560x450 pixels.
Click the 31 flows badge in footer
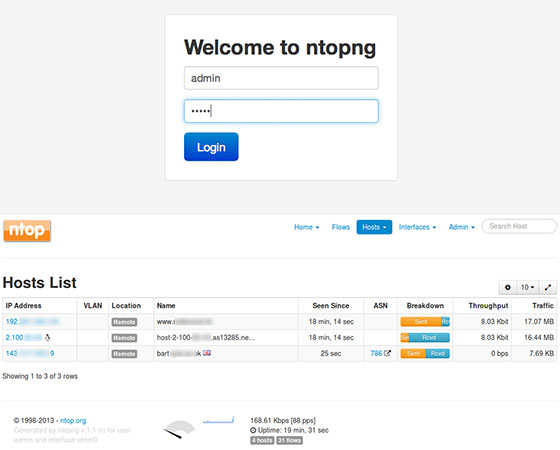(289, 440)
